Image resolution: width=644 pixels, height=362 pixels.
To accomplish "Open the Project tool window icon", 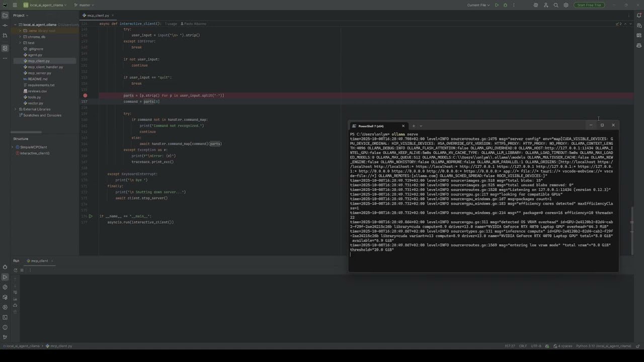I will [x=5, y=16].
